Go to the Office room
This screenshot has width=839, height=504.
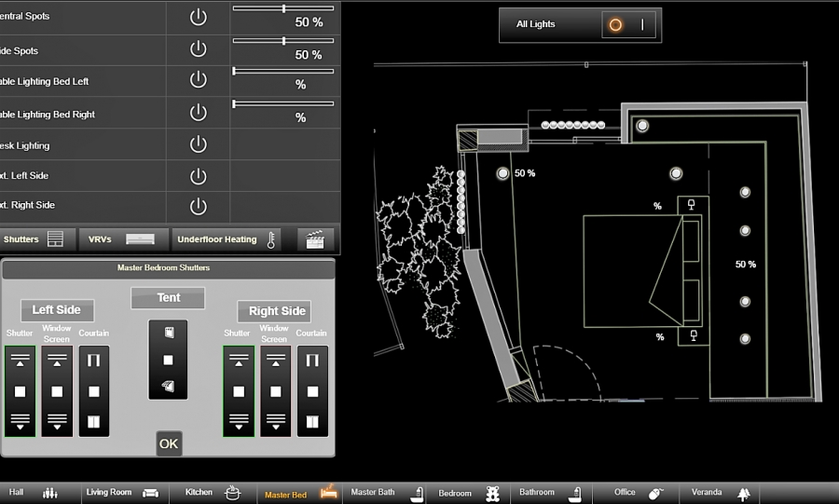638,493
